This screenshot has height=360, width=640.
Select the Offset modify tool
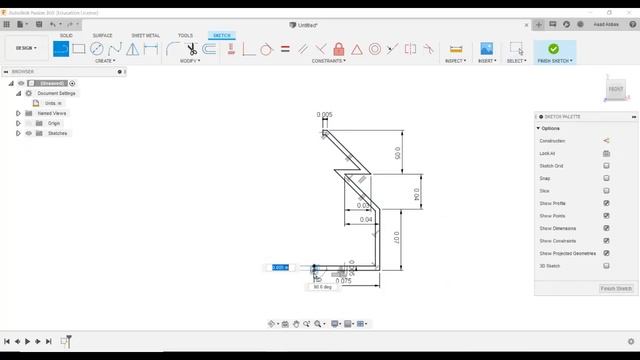coord(209,49)
